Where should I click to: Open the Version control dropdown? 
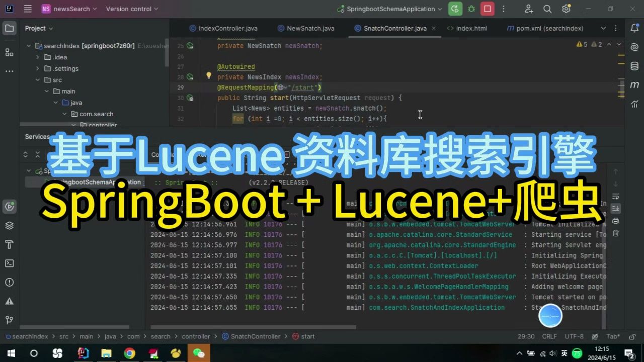[132, 9]
